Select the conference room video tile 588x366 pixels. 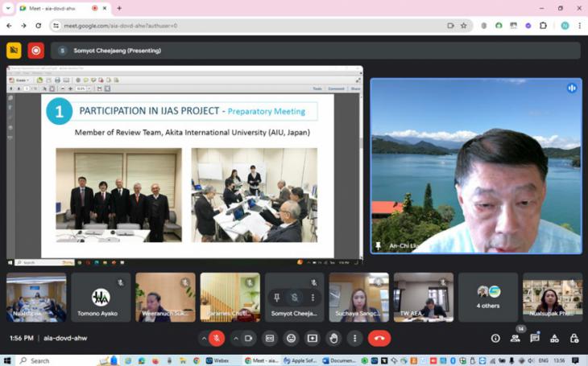point(36,297)
